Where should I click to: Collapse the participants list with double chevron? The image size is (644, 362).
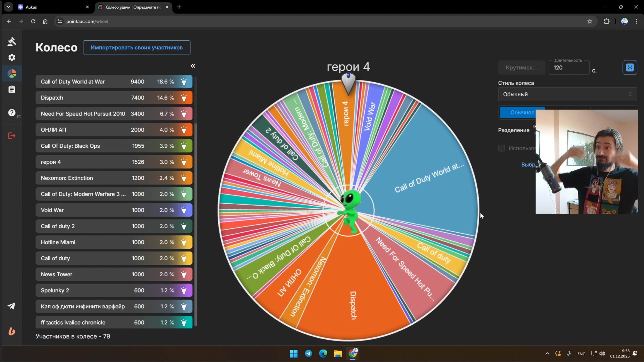193,66
